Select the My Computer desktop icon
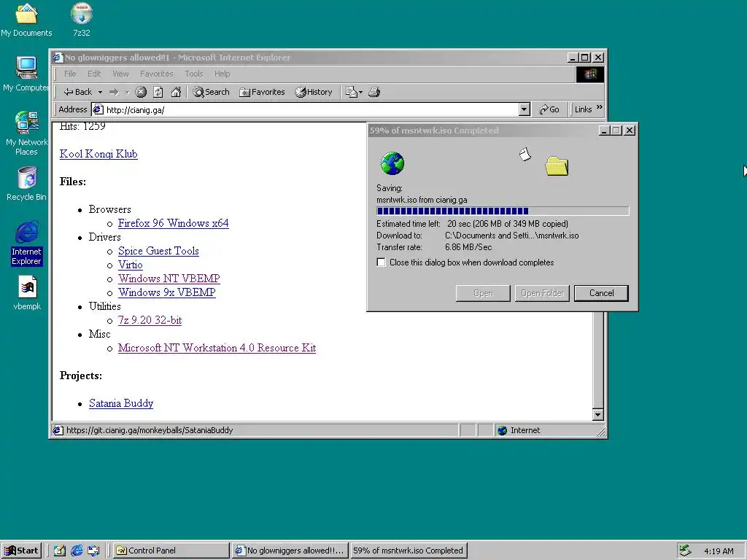This screenshot has height=560, width=747. tap(26, 74)
